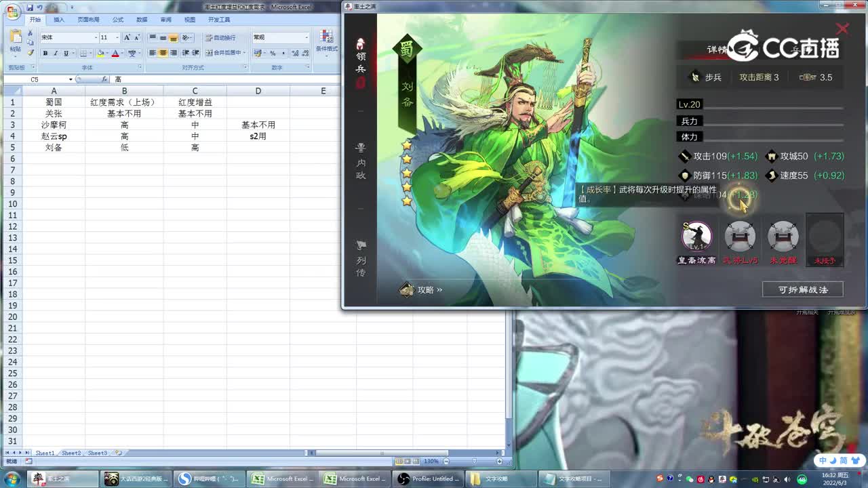Decrease font size with small A
868x488 pixels.
click(x=137, y=37)
